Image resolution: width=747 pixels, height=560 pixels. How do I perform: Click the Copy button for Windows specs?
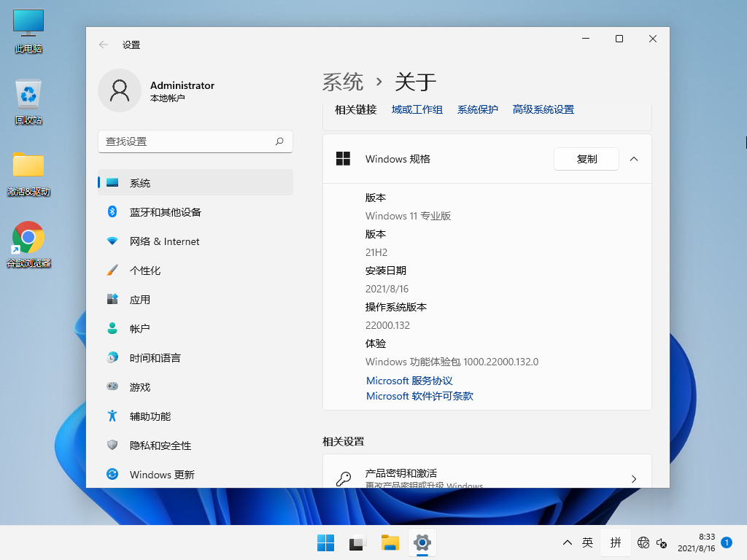[x=587, y=159]
